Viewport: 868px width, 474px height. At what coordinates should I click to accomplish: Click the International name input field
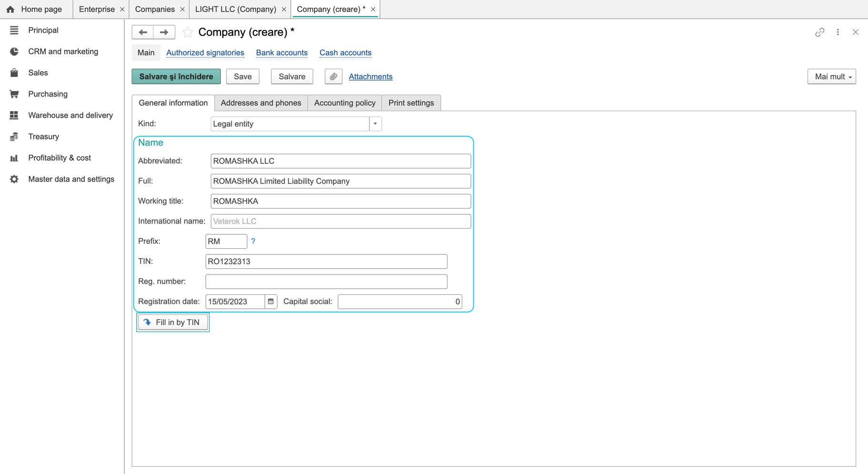pos(341,221)
